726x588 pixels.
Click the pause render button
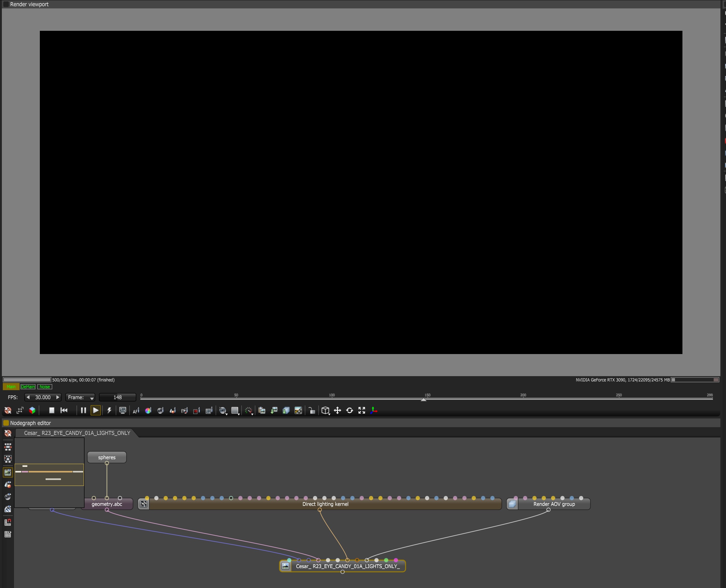point(83,410)
